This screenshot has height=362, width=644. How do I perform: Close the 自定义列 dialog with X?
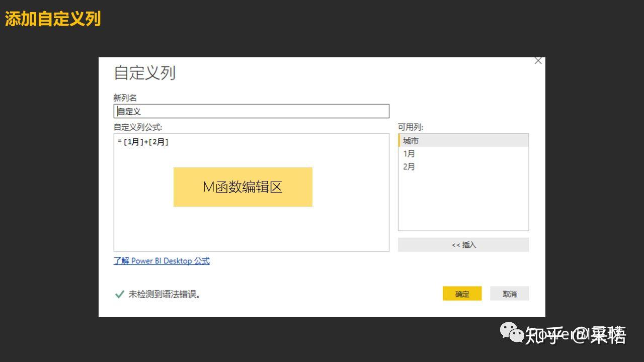pos(538,60)
